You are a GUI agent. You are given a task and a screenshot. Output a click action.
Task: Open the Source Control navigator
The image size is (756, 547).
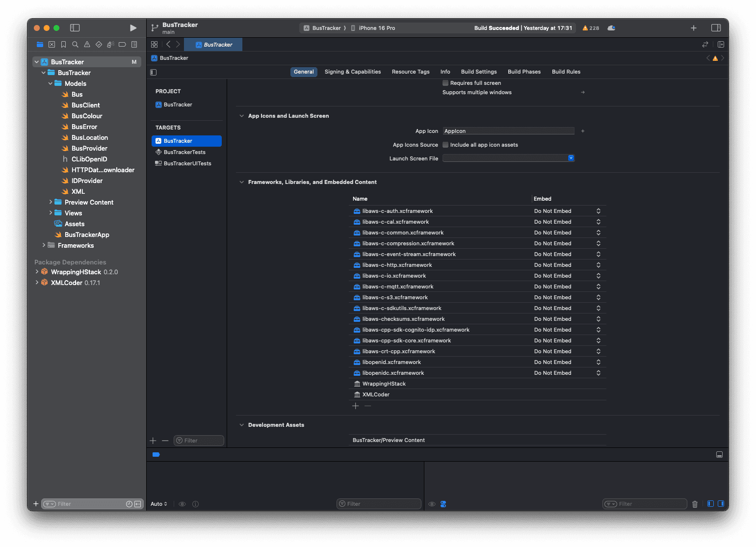tap(52, 45)
